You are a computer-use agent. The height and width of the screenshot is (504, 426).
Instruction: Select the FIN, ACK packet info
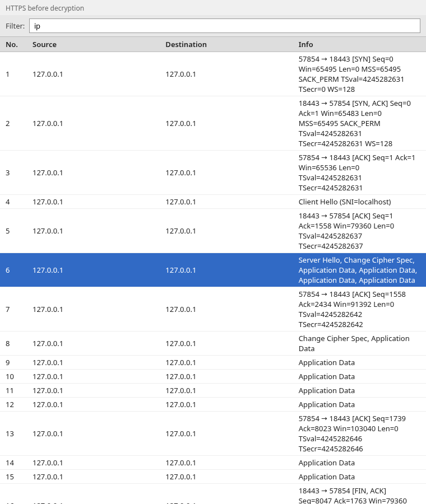[353, 496]
